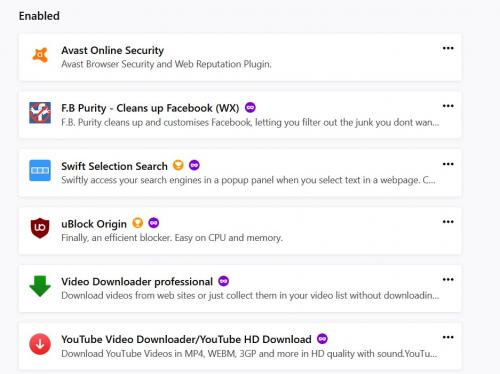Image resolution: width=500 pixels, height=374 pixels.
Task: Click the YouTube Video Downloader red icon
Action: [x=40, y=344]
